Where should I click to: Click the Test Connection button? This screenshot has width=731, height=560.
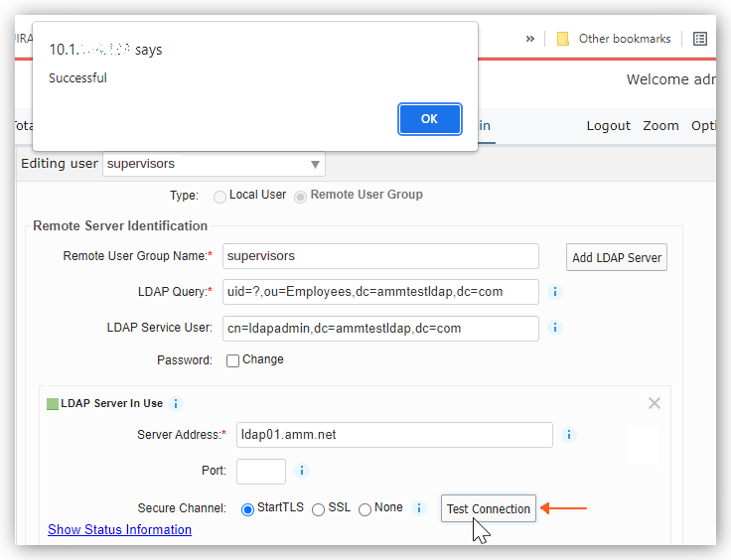(488, 508)
